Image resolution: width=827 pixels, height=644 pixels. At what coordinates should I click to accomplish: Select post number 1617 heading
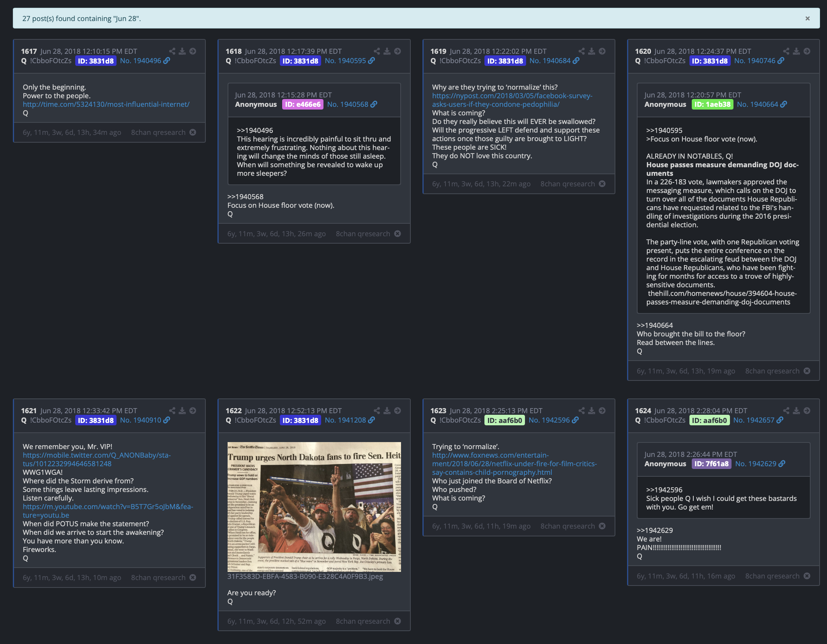(x=29, y=51)
